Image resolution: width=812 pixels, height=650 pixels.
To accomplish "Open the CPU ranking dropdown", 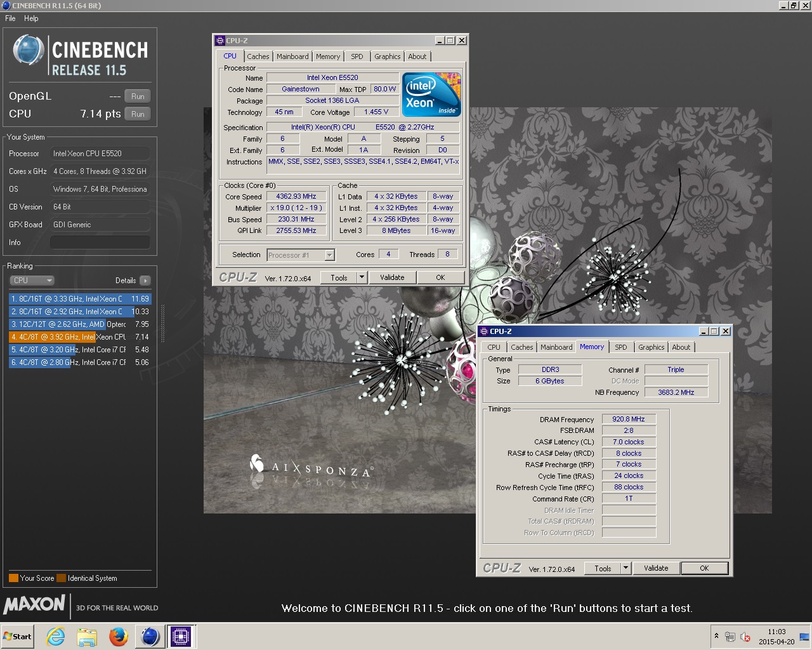I will pos(32,281).
